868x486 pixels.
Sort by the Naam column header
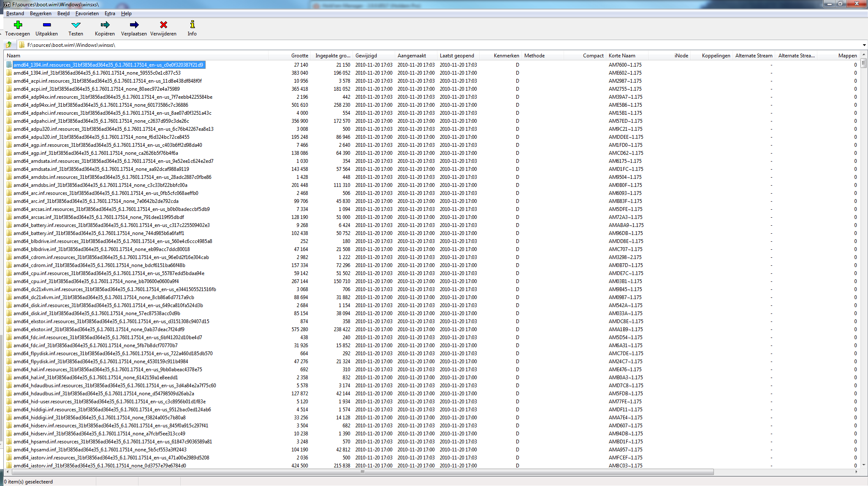136,56
